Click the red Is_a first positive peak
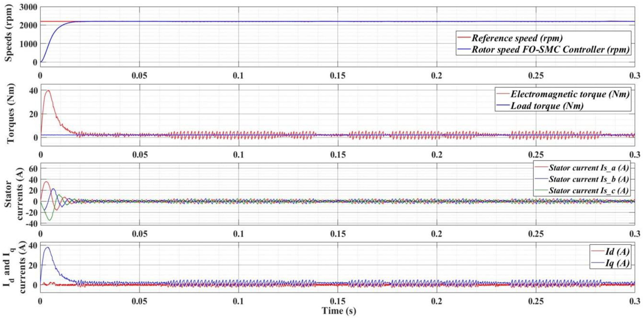This screenshot has height=318, width=644. point(46,182)
